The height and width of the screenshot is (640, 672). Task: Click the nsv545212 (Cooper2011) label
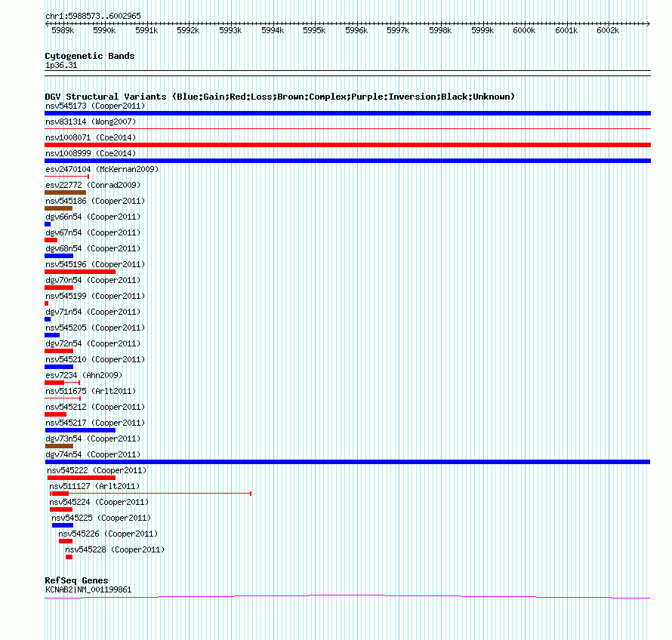95,407
